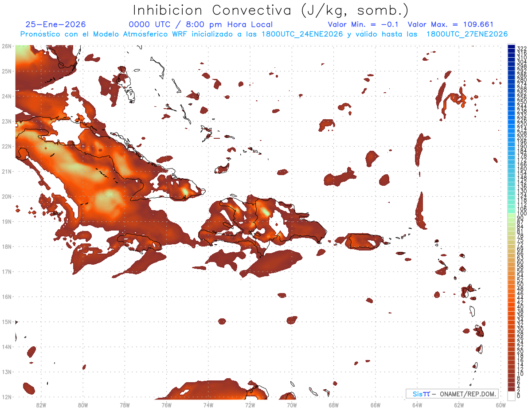Click the '21N' latitude label
Screen dimensions: 532x411
[6, 171]
